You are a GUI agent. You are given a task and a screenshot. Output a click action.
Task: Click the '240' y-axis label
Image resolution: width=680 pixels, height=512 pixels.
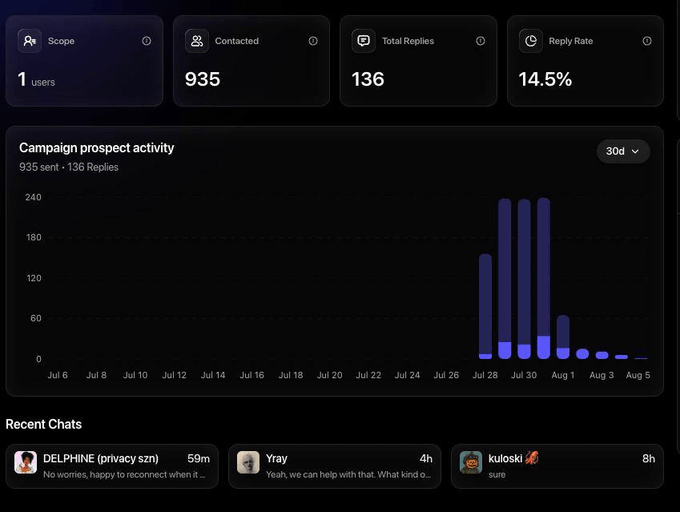[x=33, y=198]
